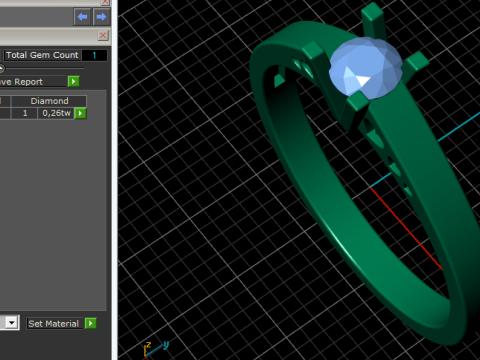The height and width of the screenshot is (360, 480).
Task: Click the Set Material green arrow
Action: [x=91, y=323]
